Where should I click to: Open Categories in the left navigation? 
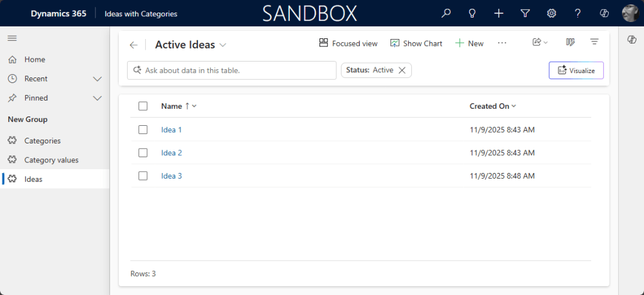pyautogui.click(x=42, y=141)
